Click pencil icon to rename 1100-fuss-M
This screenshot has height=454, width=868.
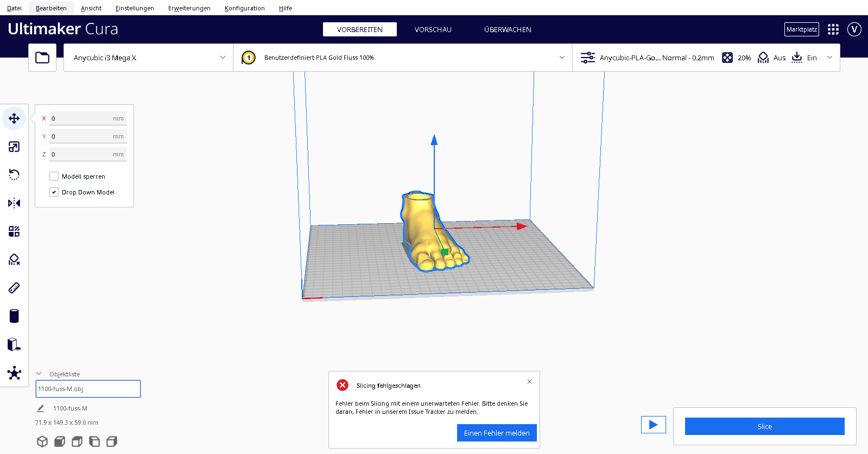[41, 408]
